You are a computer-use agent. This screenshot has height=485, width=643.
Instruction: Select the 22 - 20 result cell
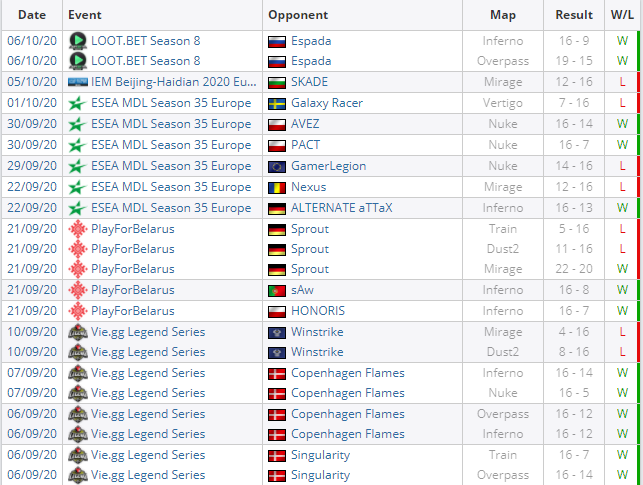(574, 269)
